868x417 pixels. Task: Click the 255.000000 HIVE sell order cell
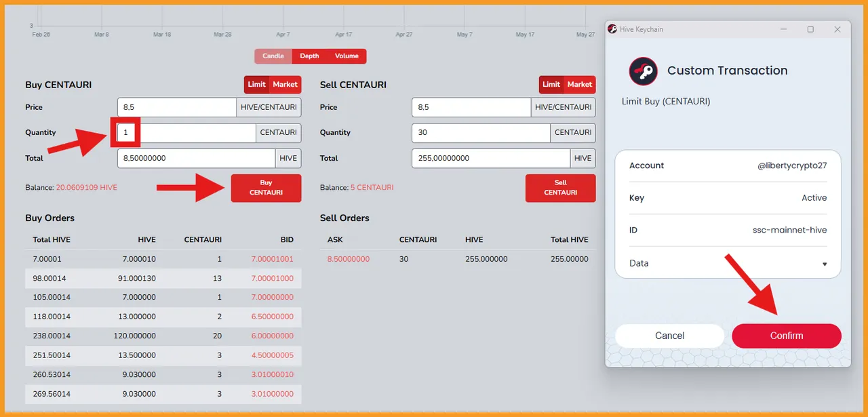(486, 259)
